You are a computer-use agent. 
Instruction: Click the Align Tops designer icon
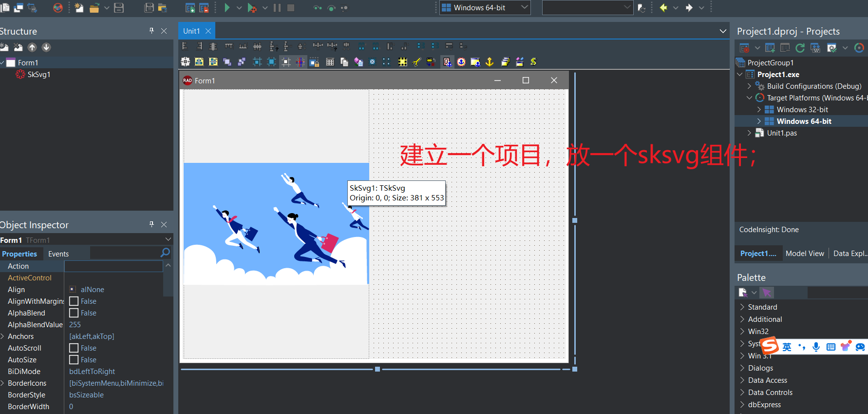228,46
